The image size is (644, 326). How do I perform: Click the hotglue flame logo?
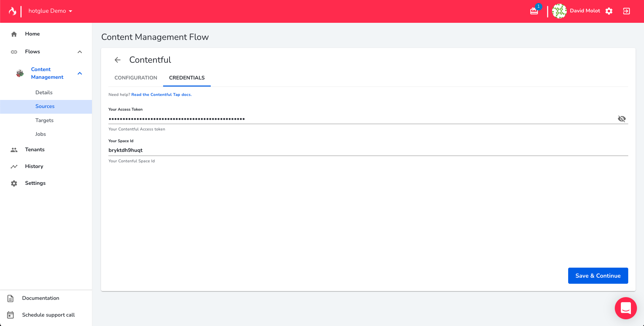(12, 11)
